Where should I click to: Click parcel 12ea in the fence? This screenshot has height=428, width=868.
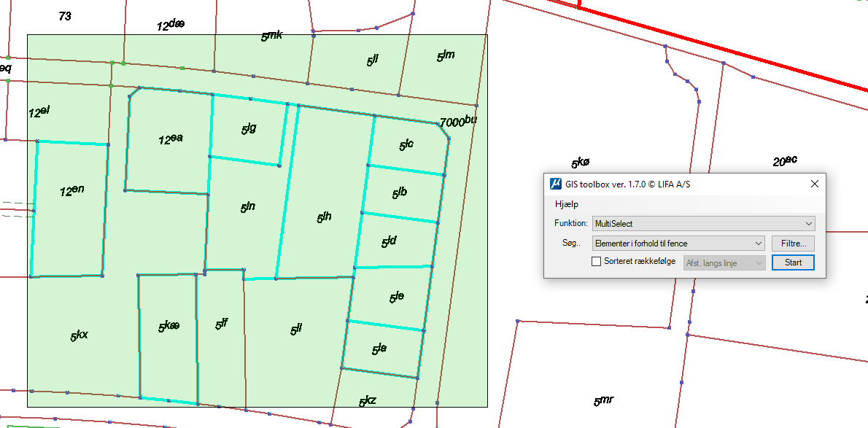pos(170,139)
